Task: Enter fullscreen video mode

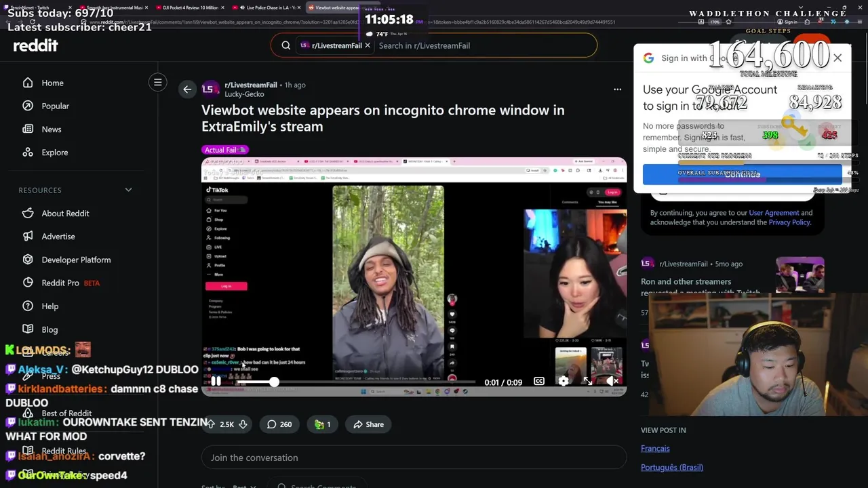Action: tap(588, 382)
